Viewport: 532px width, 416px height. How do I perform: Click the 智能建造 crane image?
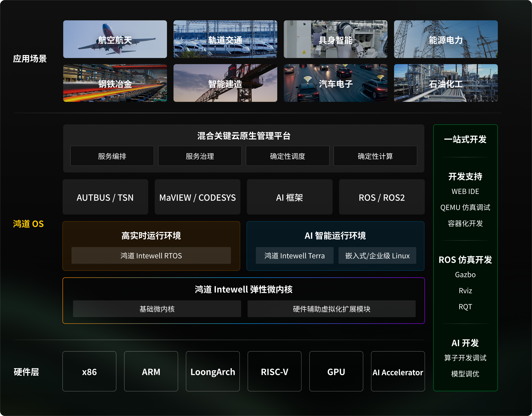pyautogui.click(x=225, y=83)
